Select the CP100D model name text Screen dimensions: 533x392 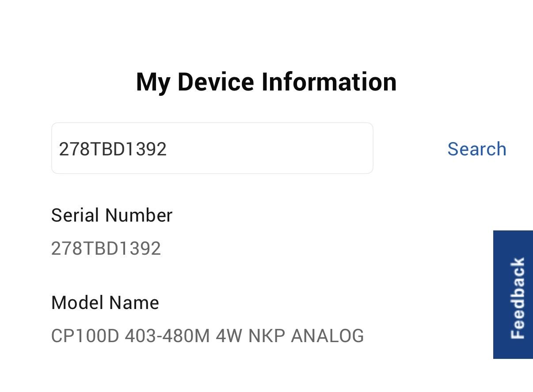[x=207, y=336]
